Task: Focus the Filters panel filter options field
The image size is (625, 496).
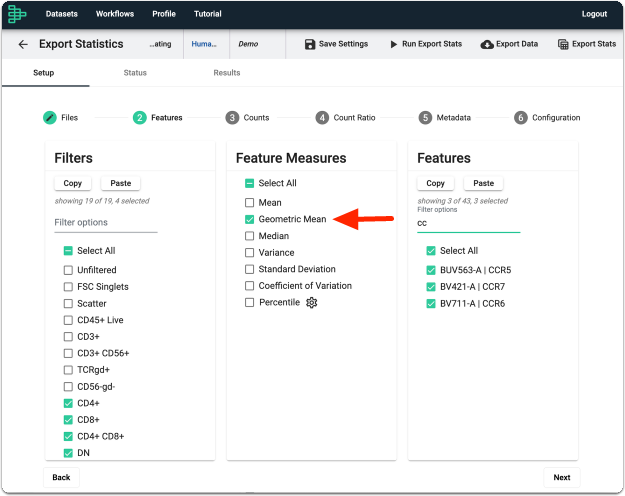Action: pos(106,223)
